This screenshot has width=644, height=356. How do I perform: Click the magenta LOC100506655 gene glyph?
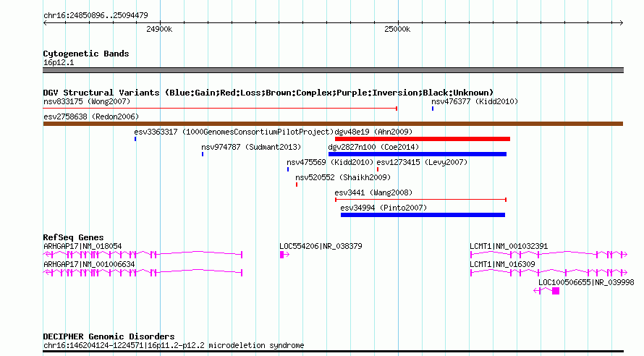(546, 291)
